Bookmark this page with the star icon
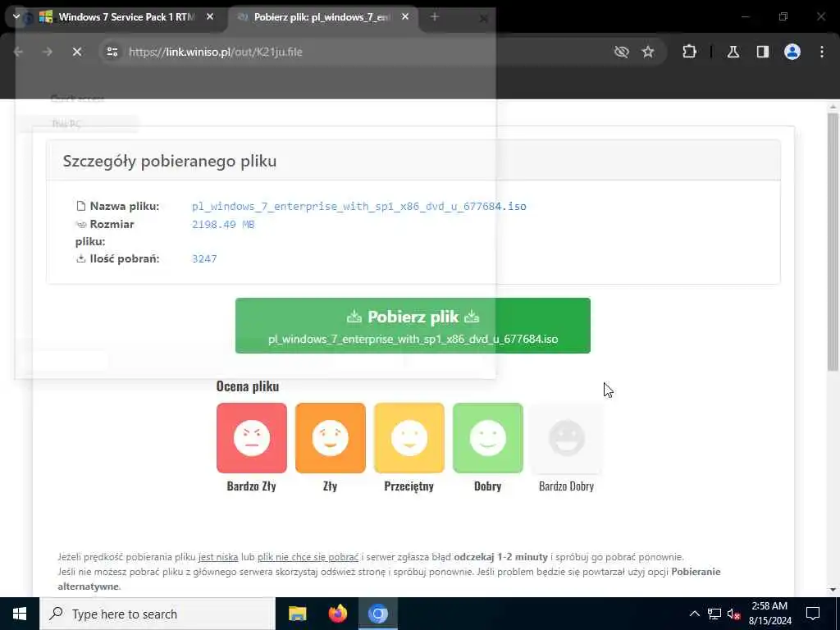 click(x=648, y=52)
